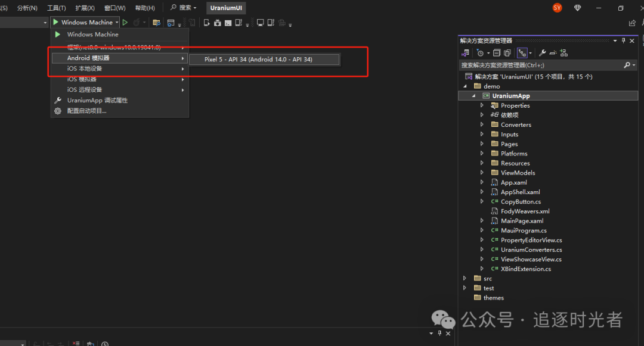Pin the Solution Explorer panel
Screen dimensions: 644x346
coord(624,40)
